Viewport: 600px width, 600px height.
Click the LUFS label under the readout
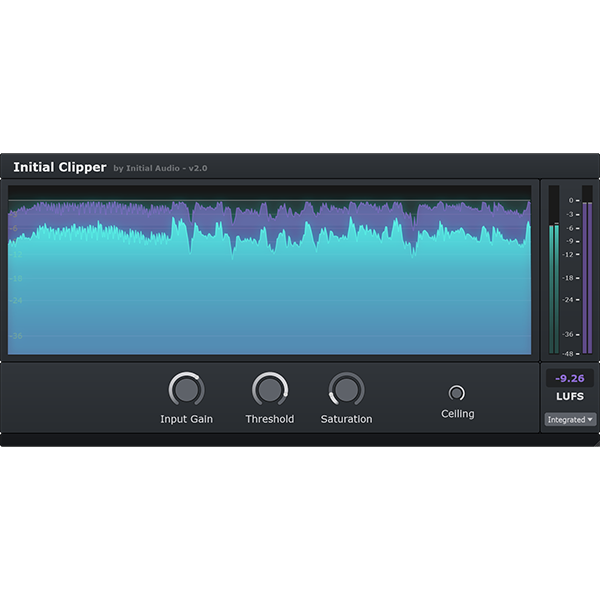pos(570,396)
